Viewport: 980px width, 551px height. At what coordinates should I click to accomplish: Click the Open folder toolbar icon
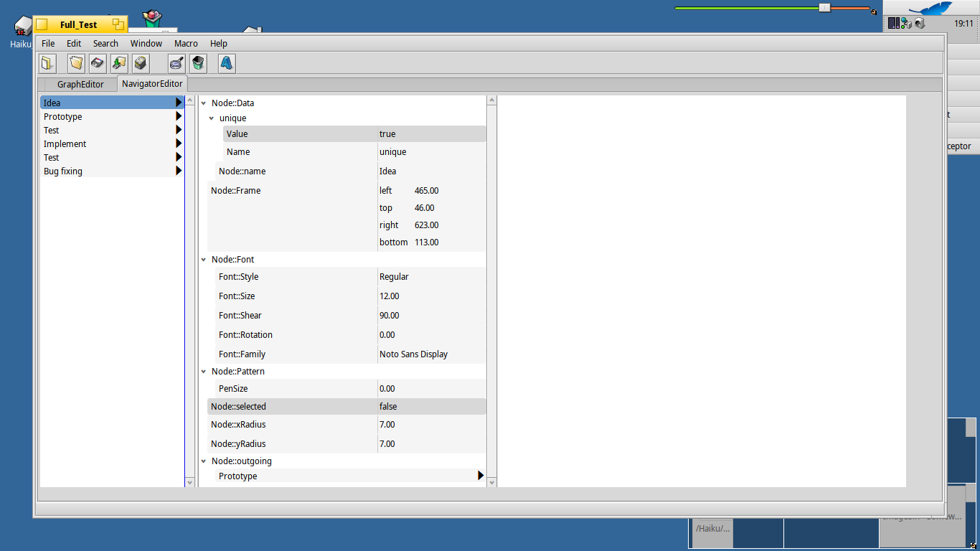76,63
